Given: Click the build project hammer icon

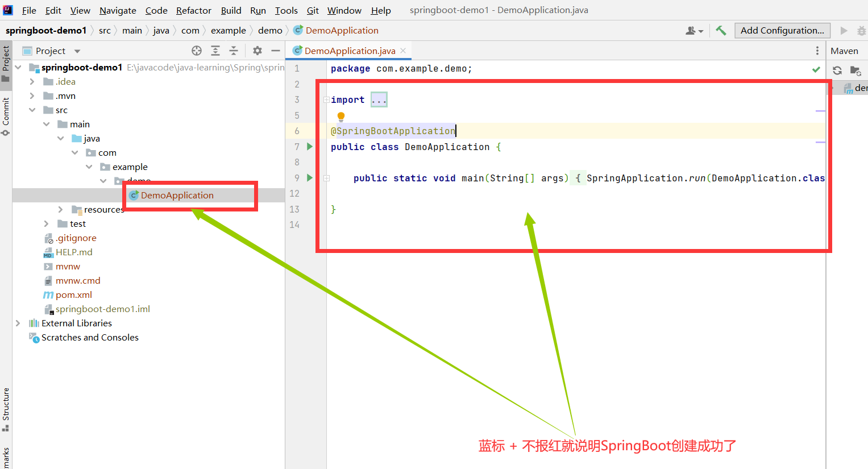Looking at the screenshot, I should pos(721,31).
